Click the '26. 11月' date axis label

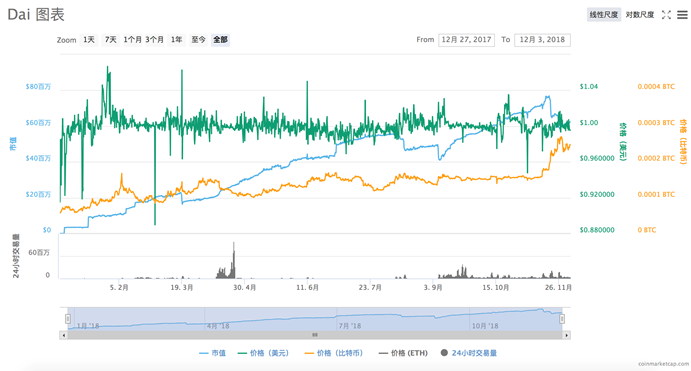point(558,288)
